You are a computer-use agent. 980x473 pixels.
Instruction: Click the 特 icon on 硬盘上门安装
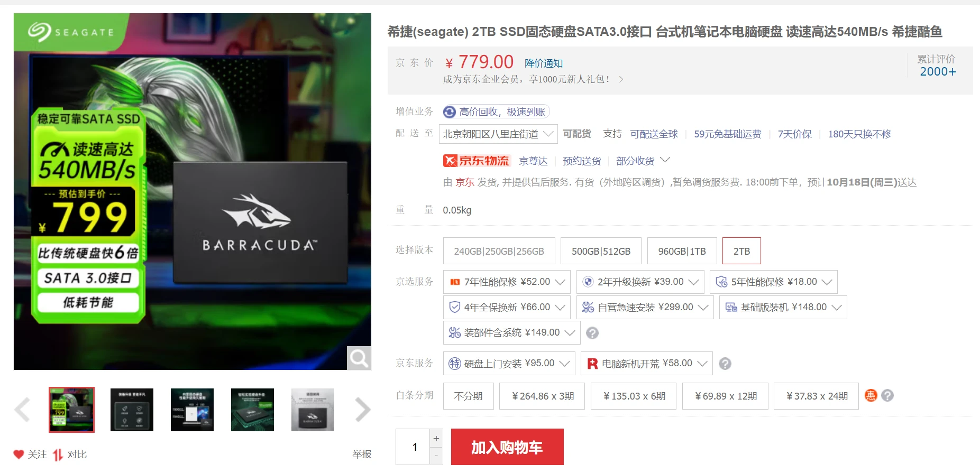pos(454,364)
